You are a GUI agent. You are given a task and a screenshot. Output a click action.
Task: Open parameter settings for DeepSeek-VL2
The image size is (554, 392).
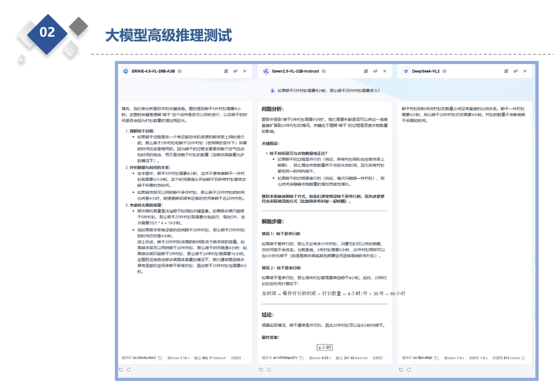tap(506, 72)
